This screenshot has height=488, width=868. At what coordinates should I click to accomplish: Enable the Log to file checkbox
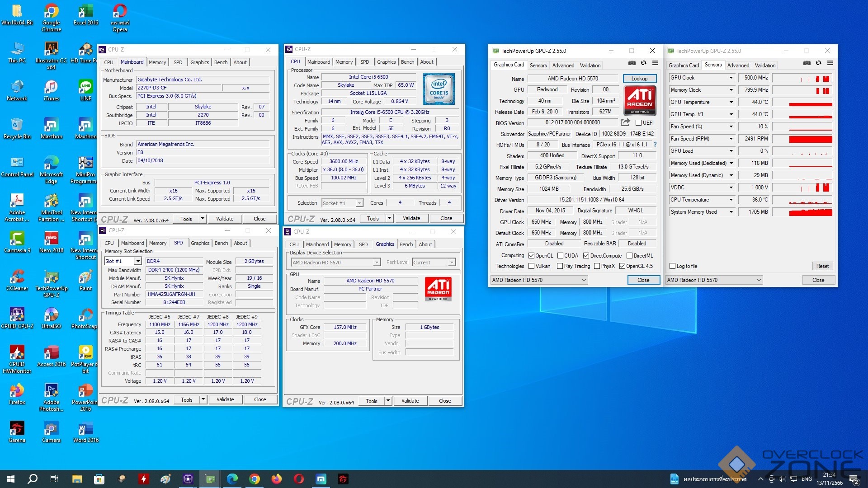(x=673, y=266)
